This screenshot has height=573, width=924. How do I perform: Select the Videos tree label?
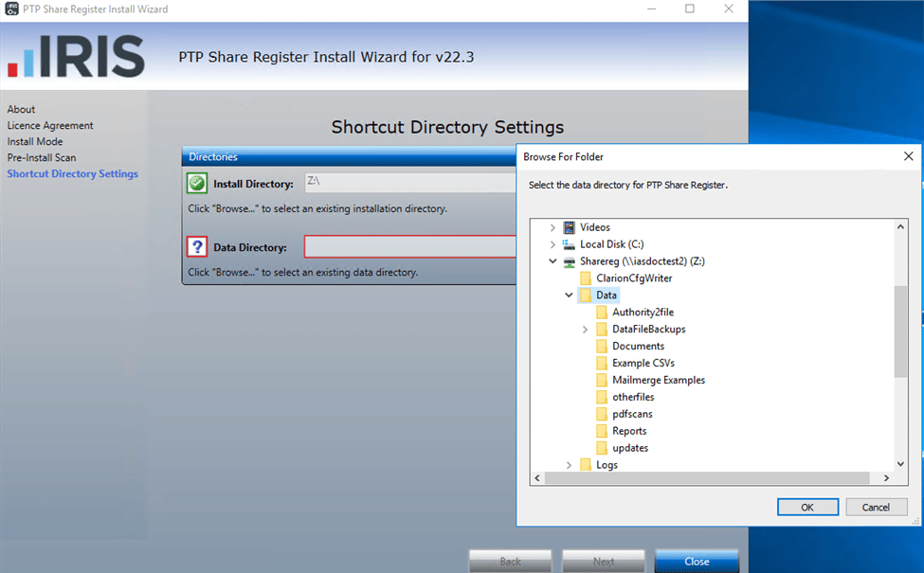click(x=594, y=227)
